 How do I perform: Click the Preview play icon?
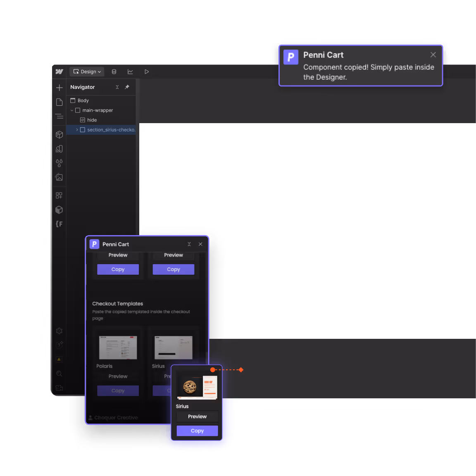click(147, 71)
